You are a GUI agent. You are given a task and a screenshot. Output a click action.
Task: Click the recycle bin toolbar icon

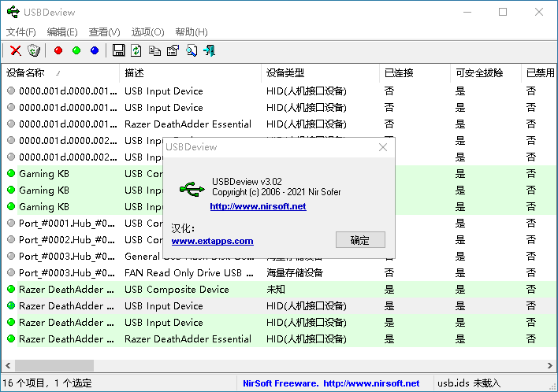pos(34,50)
